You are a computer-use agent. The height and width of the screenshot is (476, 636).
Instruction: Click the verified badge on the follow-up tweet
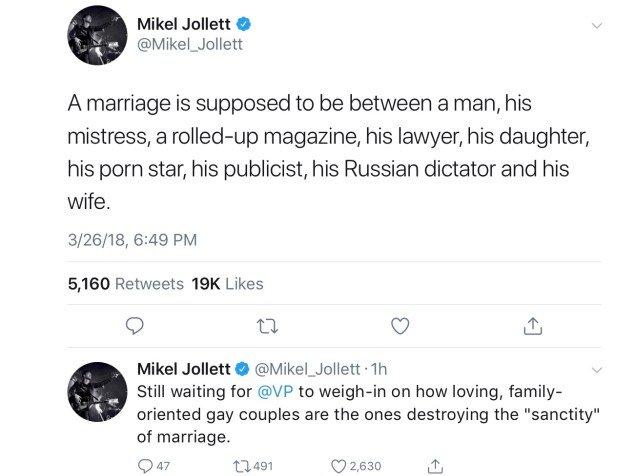coord(241,370)
